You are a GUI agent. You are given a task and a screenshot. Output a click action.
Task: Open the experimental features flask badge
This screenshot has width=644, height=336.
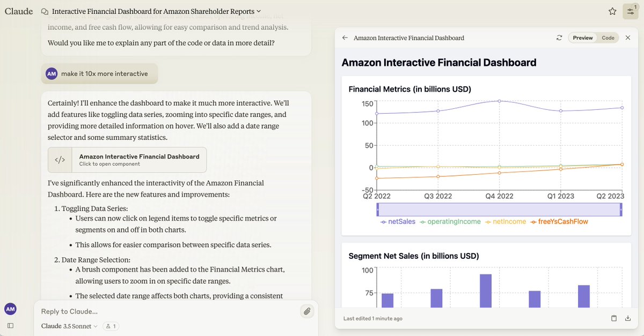pos(111,326)
